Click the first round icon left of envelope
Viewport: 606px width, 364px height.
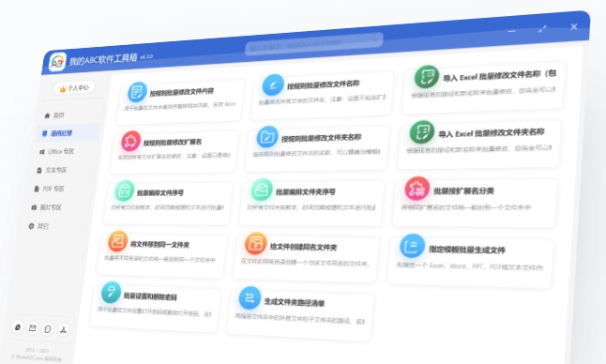point(18,326)
